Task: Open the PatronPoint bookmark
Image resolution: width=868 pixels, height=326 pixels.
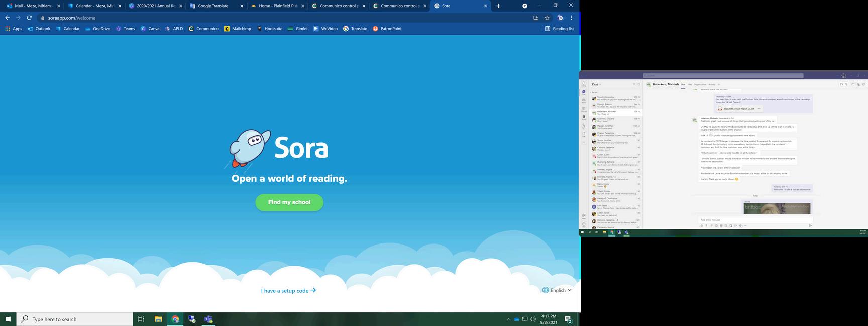Action: coord(387,29)
